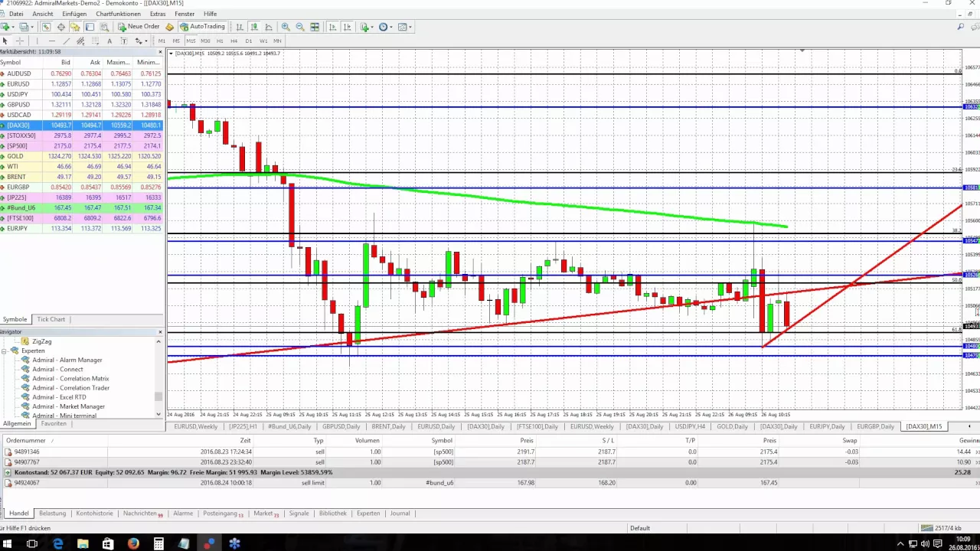Open the Kontohistorie terminal tab
This screenshot has width=980, height=551.
[95, 514]
